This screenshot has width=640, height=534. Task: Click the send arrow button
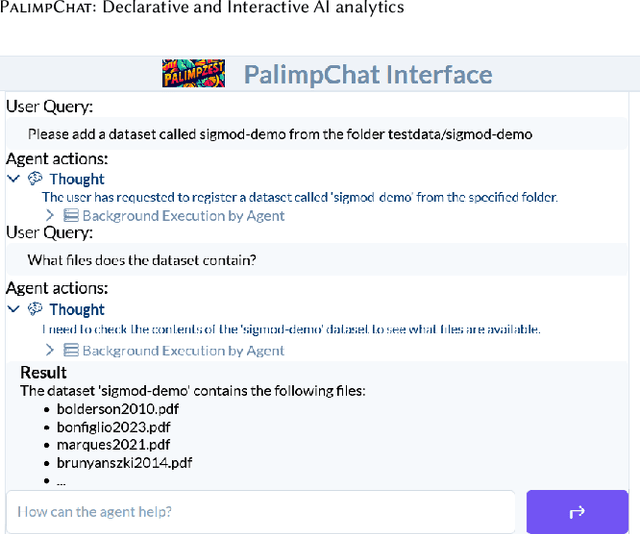click(577, 512)
